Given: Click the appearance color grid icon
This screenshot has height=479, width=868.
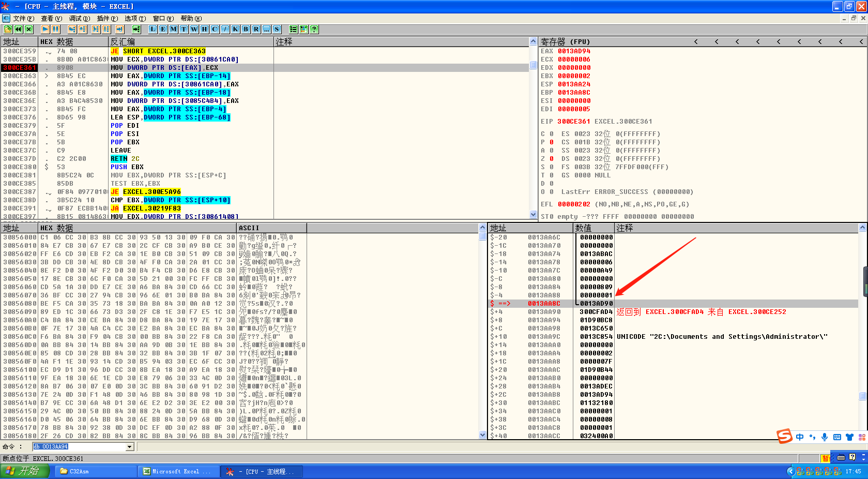Looking at the screenshot, I should 304,29.
